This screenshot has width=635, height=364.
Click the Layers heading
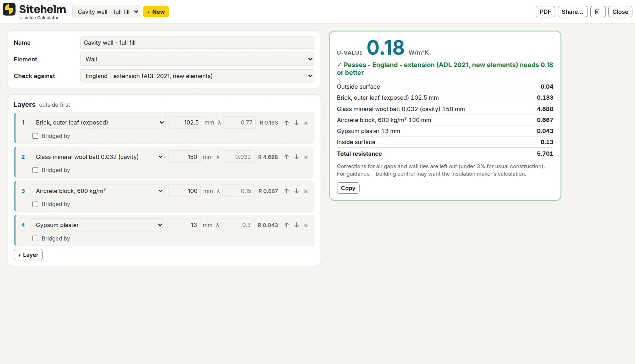[24, 105]
